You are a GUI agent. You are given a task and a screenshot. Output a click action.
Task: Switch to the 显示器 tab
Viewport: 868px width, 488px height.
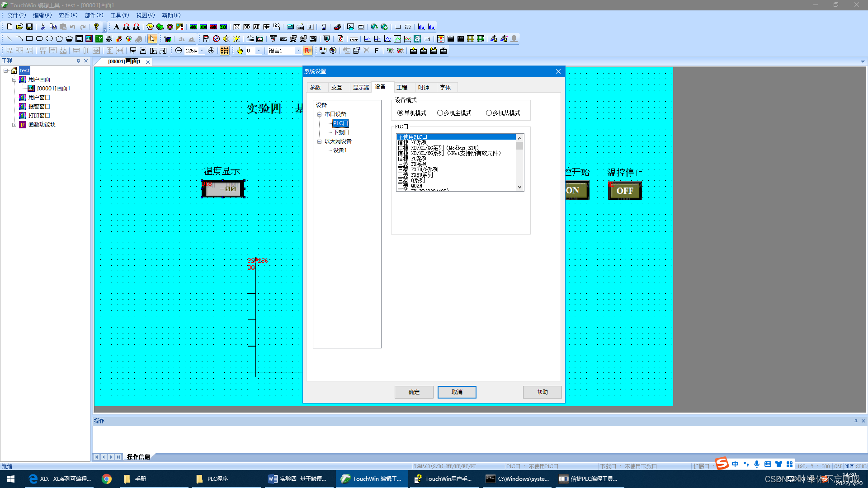[x=361, y=88]
